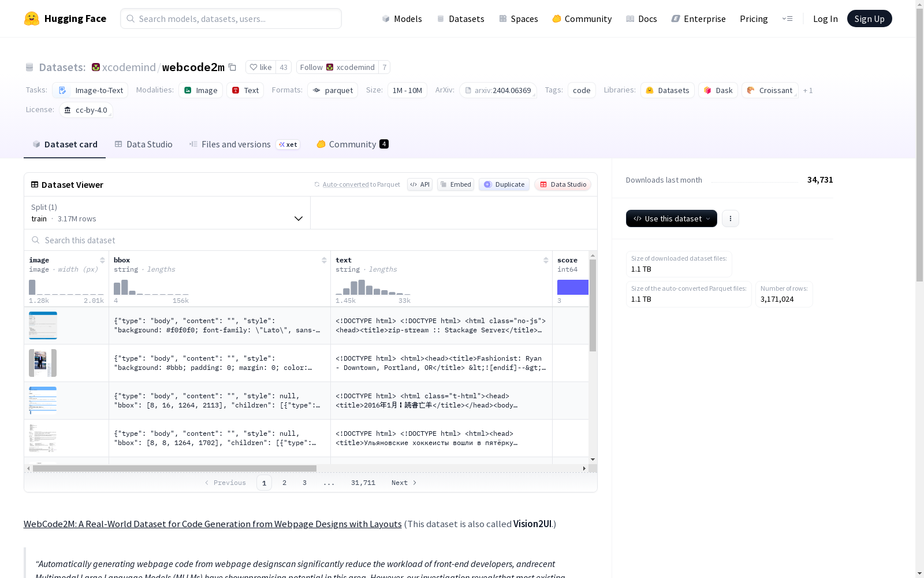Open the Fashionist row image thumbnail

pos(43,363)
